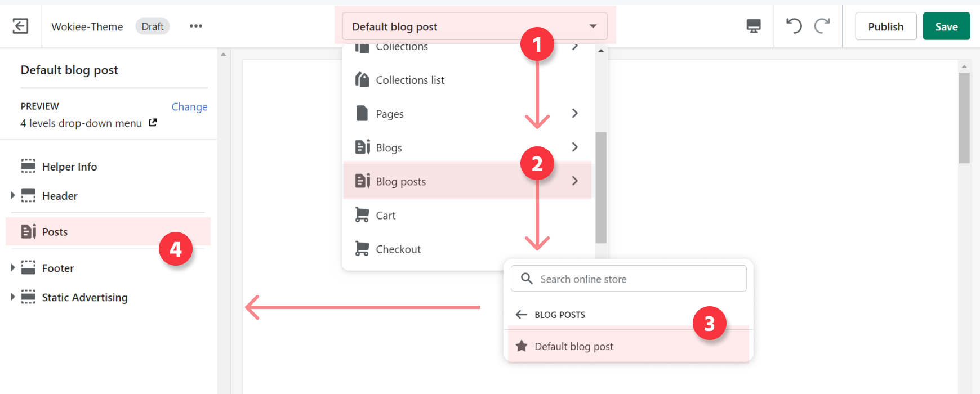Click the template menu scrollbar thumb
Image resolution: width=980 pixels, height=394 pixels.
click(601, 187)
